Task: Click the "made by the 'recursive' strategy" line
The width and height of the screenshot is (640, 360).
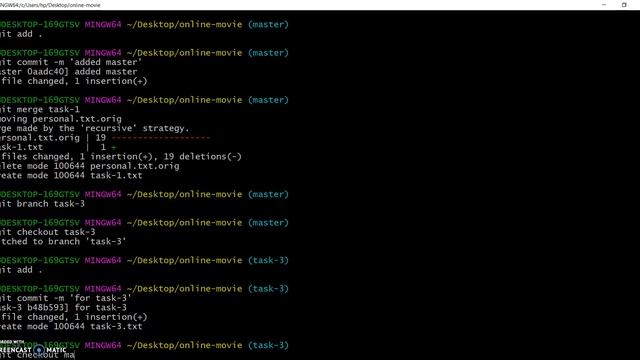Action: 95,129
